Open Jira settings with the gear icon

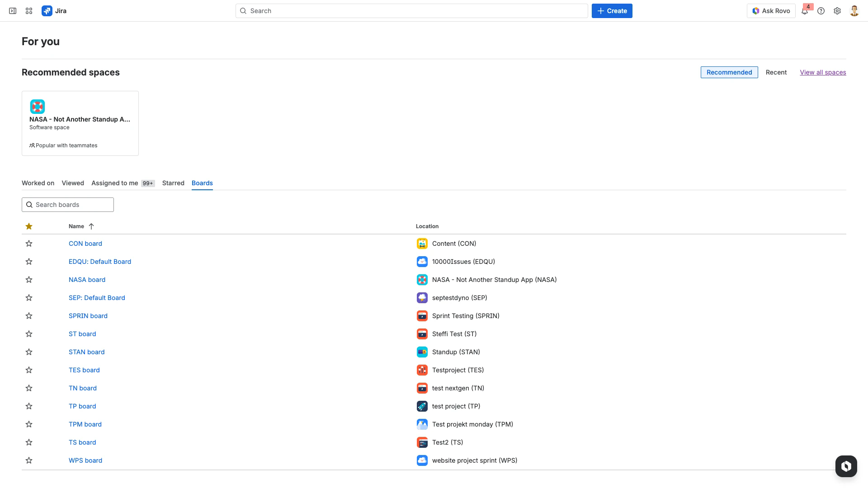tap(837, 10)
